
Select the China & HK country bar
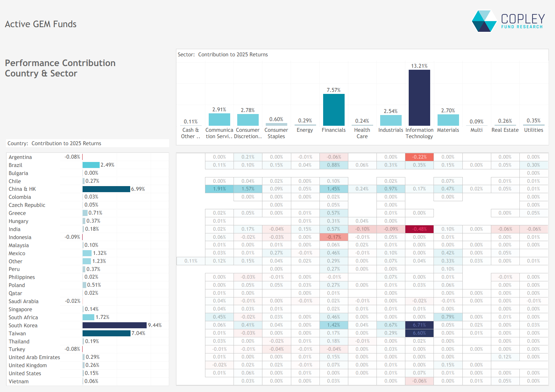click(x=106, y=189)
